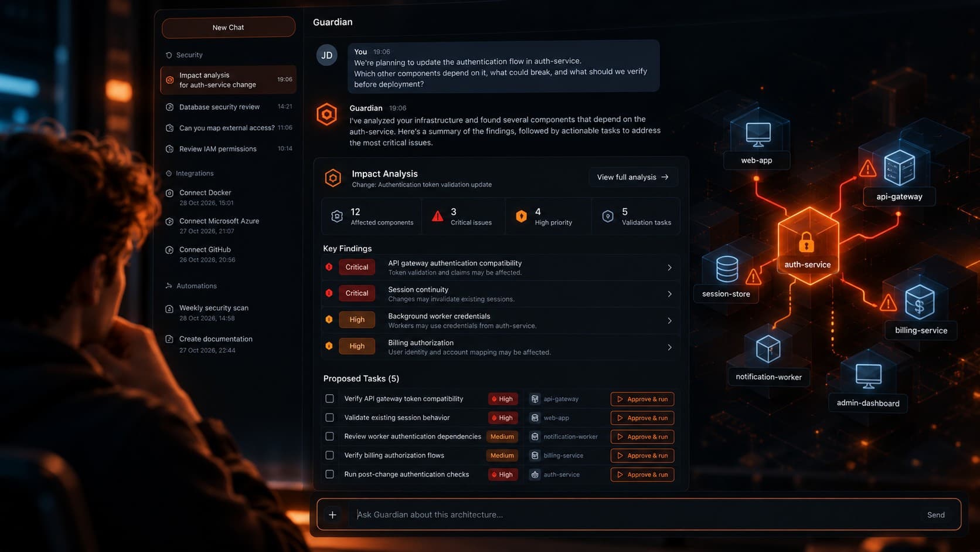The image size is (980, 552).
Task: Approve & run the auth-service task
Action: click(642, 475)
